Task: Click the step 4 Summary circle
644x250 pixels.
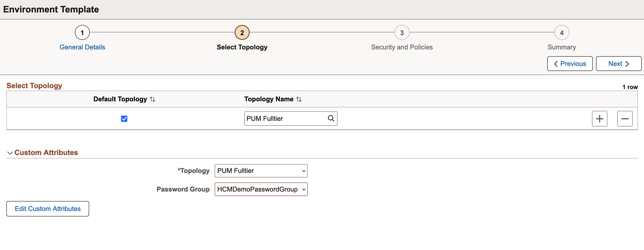Action: 561,32
